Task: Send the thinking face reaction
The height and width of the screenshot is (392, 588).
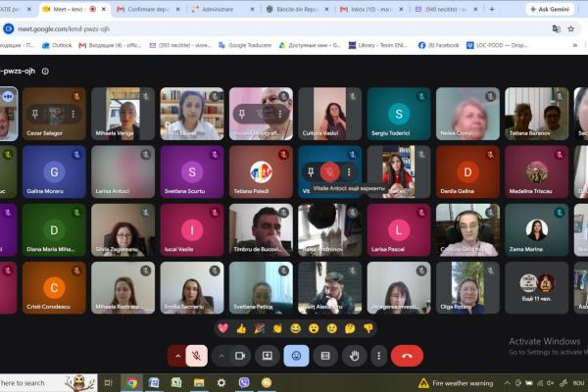Action: pyautogui.click(x=350, y=328)
